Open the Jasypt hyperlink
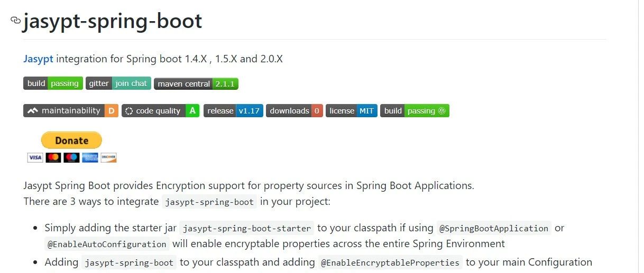The width and height of the screenshot is (644, 273). (38, 59)
